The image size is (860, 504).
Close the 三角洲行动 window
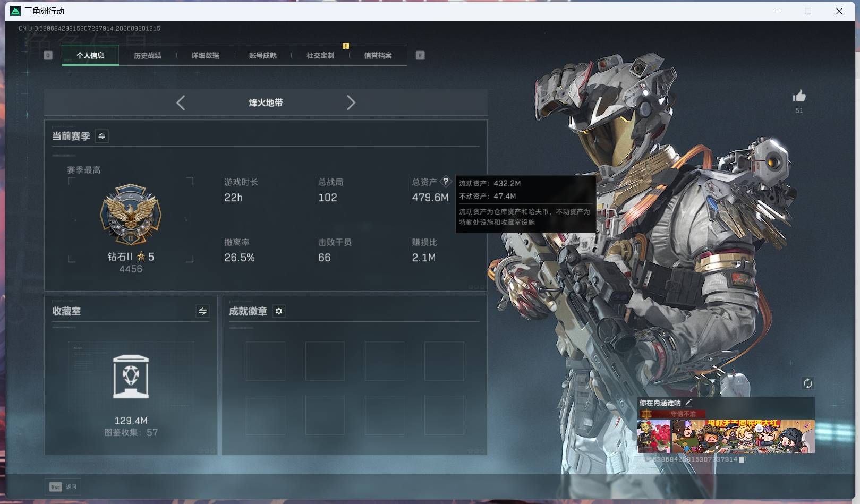coord(839,11)
